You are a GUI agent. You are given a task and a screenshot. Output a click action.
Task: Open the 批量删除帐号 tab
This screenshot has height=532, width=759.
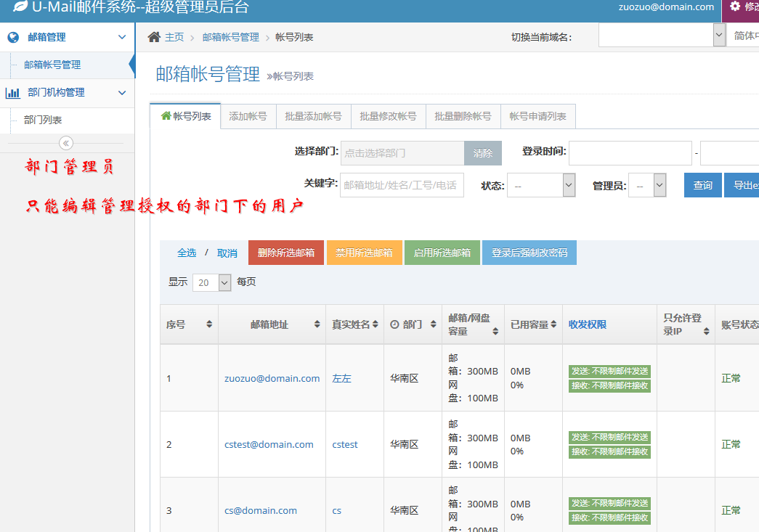coord(463,116)
